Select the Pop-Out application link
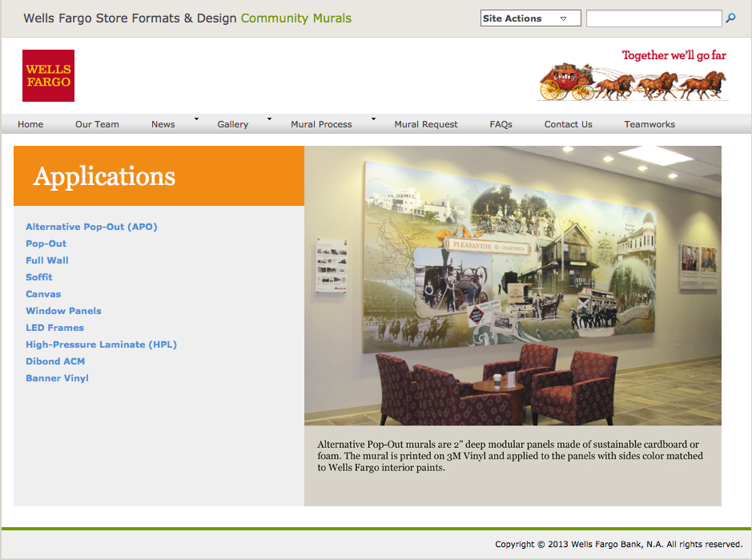752x560 pixels. [46, 244]
